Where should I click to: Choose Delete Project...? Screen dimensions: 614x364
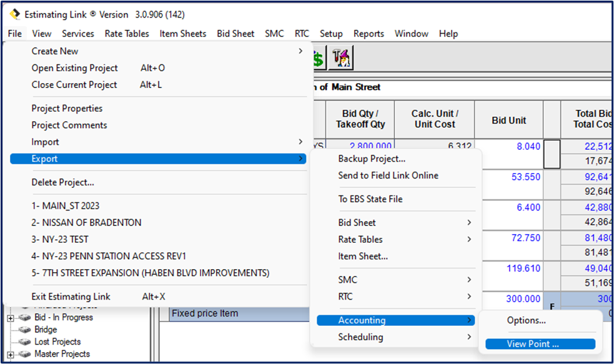point(158,182)
